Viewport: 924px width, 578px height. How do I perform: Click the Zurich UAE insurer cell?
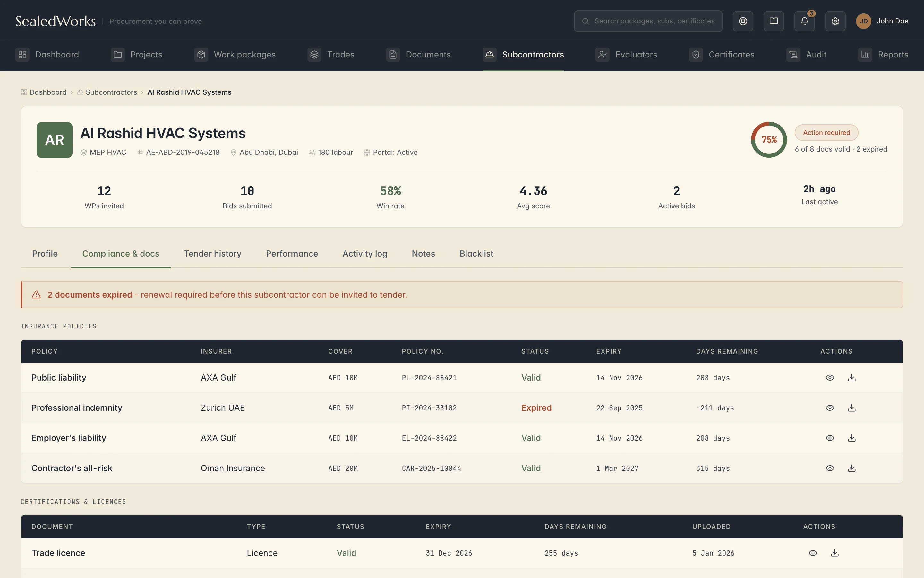click(223, 408)
